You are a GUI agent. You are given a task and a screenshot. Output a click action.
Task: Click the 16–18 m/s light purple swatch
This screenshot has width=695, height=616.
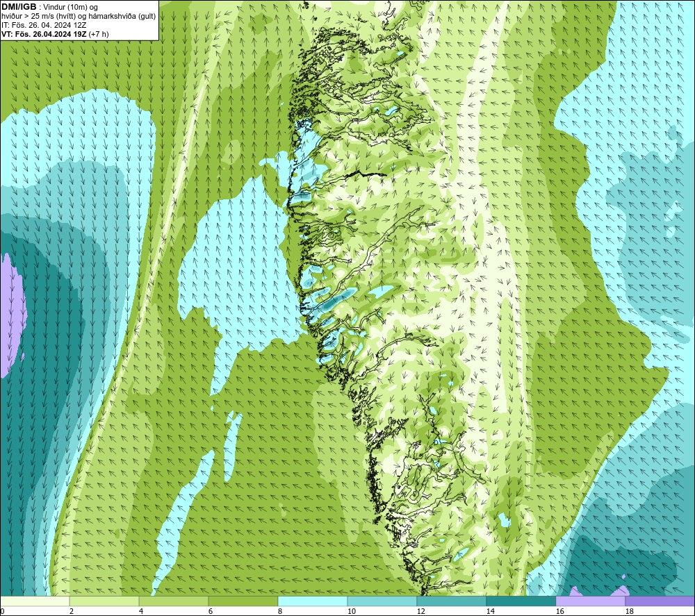(590, 601)
